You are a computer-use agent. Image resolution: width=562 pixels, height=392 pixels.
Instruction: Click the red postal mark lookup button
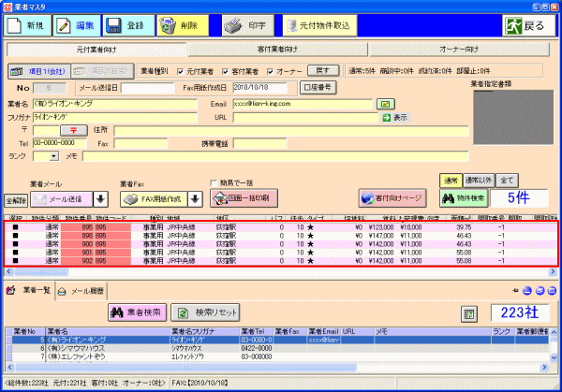tap(74, 130)
